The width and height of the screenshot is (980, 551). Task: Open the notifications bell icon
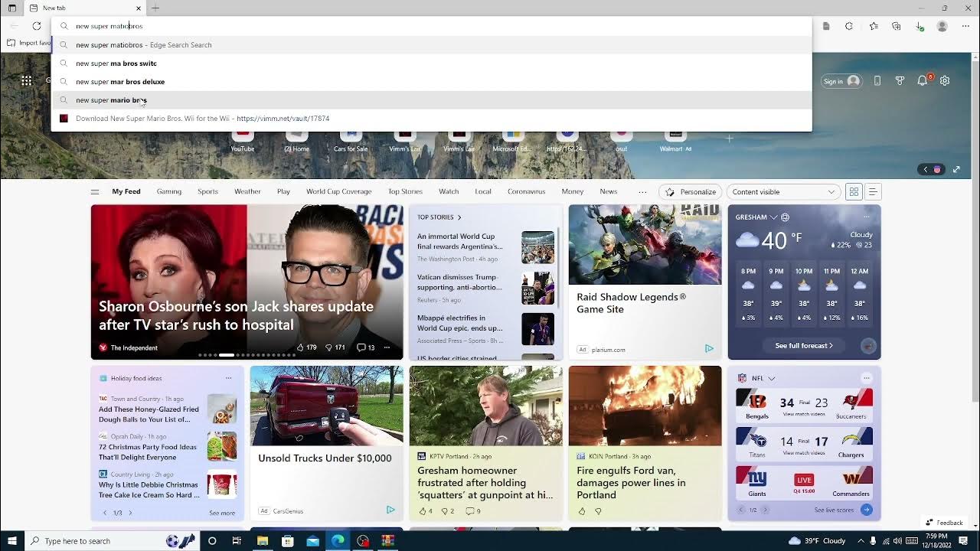[x=923, y=81]
